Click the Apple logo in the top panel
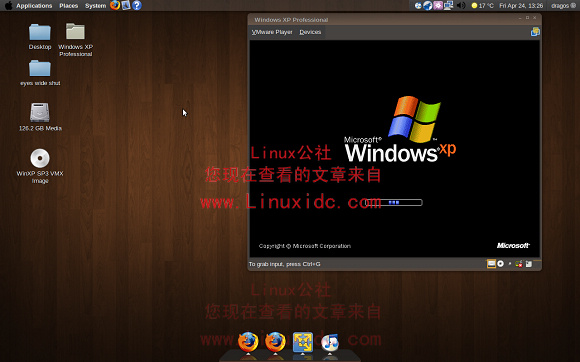 click(x=8, y=5)
